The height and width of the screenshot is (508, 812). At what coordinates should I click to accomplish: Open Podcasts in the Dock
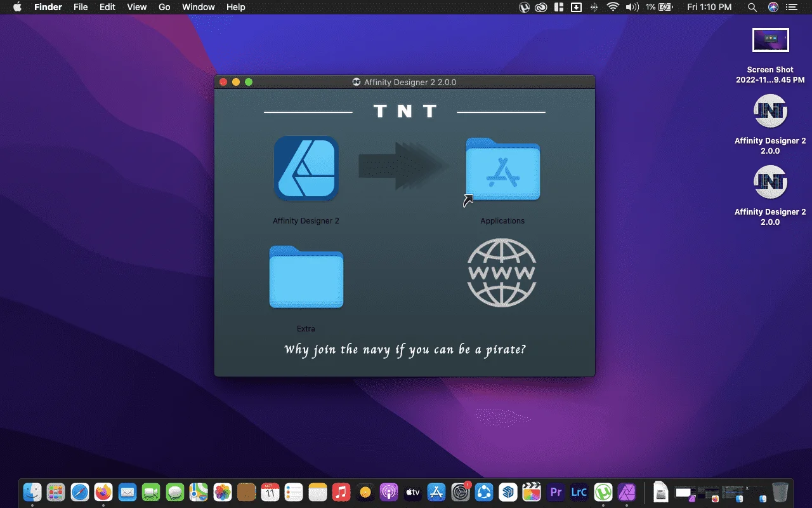coord(389,491)
